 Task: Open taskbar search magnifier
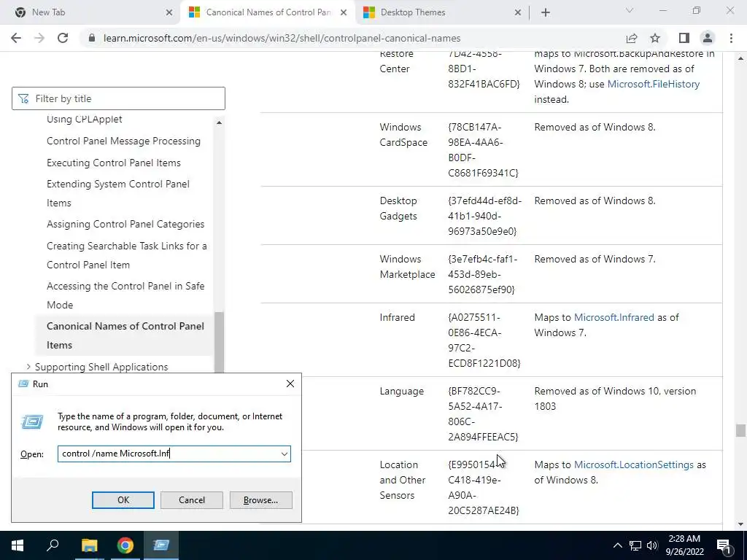53,545
